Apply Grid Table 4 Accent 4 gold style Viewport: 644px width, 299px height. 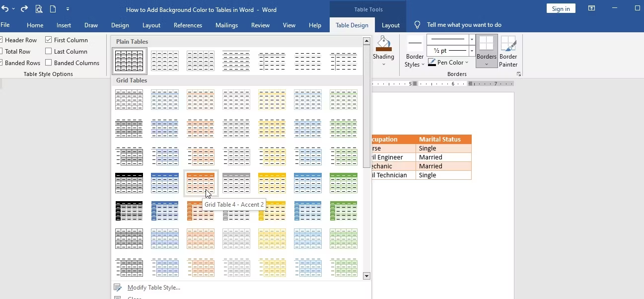coord(272,183)
